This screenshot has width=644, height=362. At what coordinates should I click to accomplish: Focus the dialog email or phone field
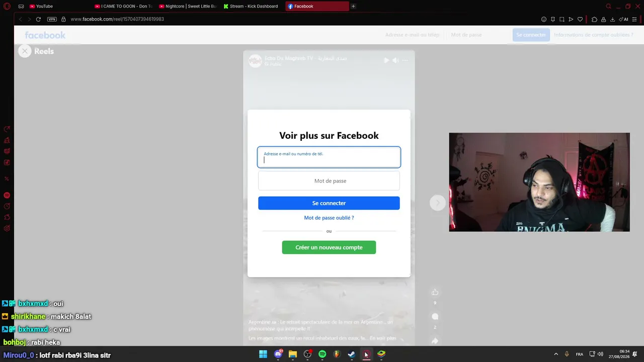pos(329,157)
